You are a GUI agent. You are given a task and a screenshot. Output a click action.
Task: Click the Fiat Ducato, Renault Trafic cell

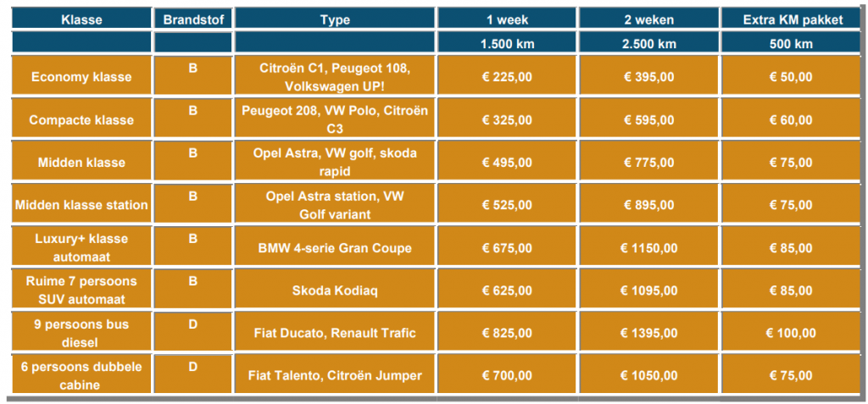point(335,333)
